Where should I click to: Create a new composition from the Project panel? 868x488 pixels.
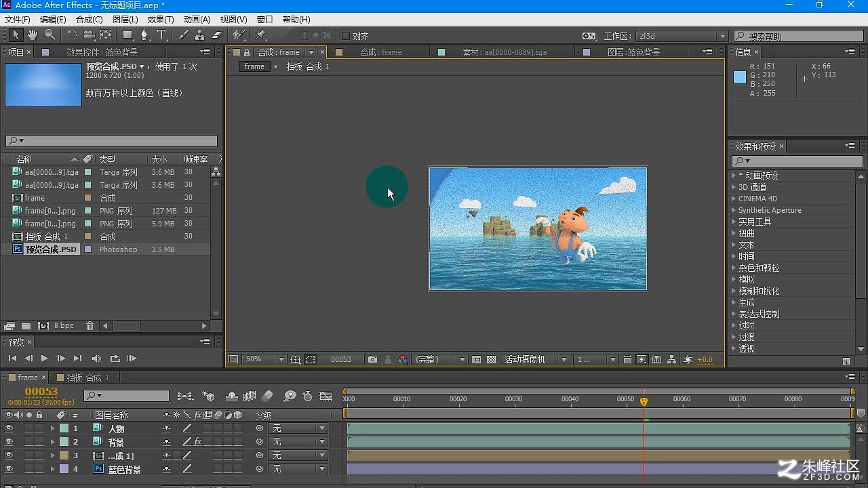point(43,326)
